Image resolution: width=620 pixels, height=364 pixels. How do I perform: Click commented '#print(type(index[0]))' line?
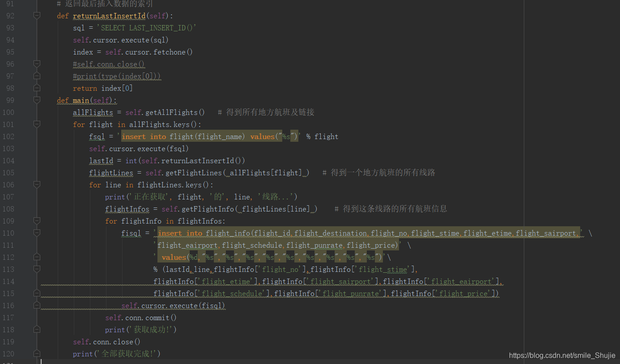117,76
